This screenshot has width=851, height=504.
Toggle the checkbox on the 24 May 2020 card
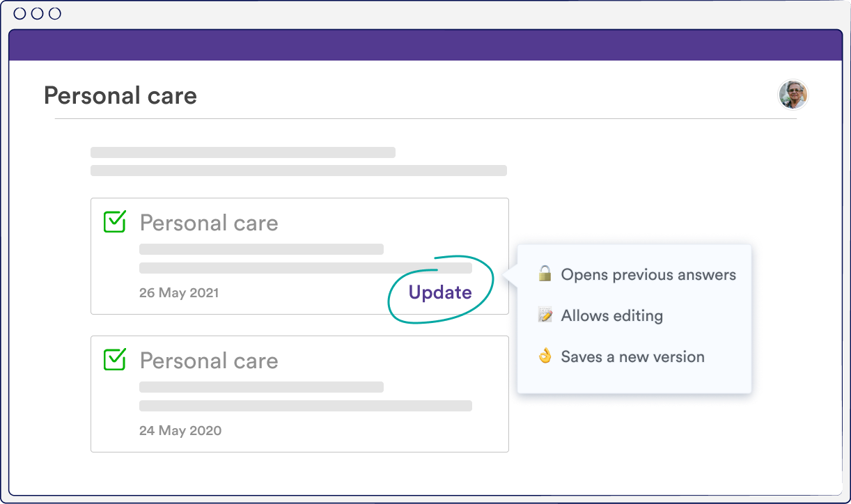115,360
